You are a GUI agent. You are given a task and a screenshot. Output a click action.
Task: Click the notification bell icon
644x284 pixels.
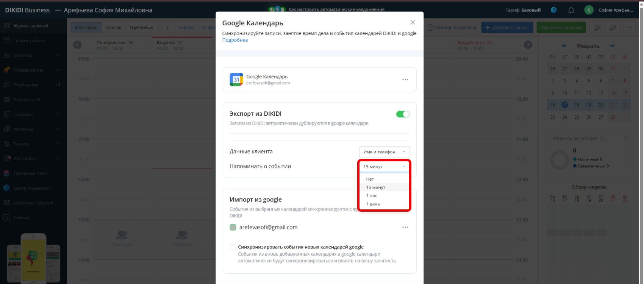click(x=571, y=10)
